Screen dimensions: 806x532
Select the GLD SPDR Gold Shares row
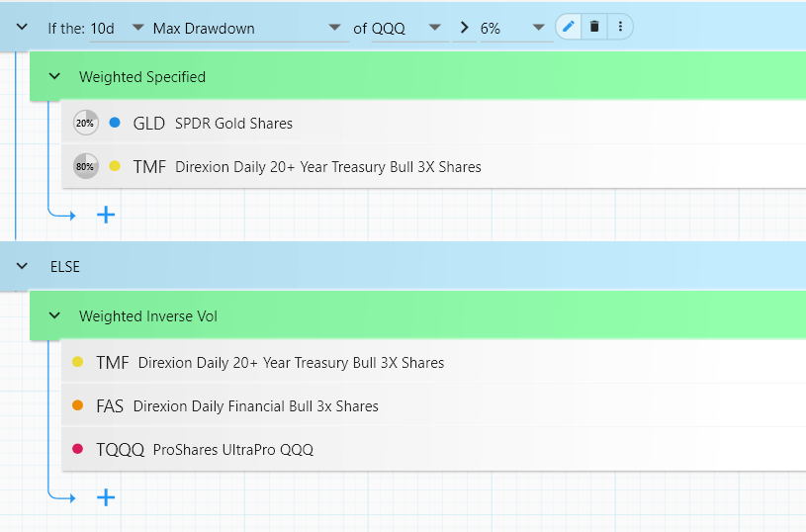tap(433, 123)
